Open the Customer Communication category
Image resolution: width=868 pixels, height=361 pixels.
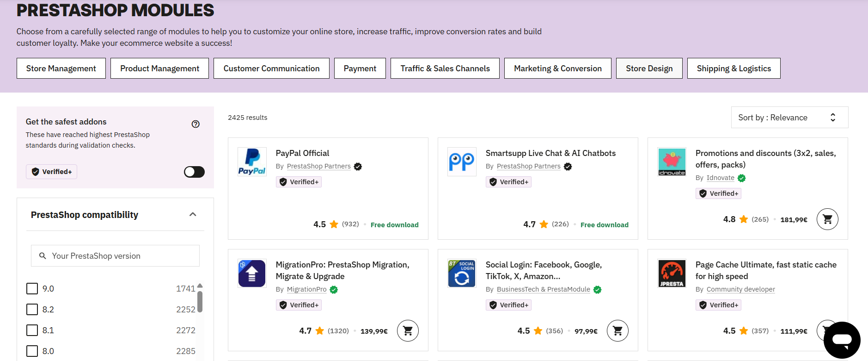[x=271, y=68]
